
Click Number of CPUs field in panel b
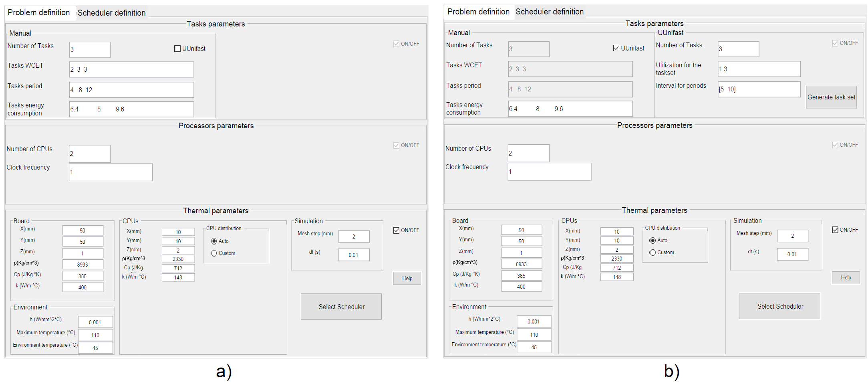tap(528, 153)
